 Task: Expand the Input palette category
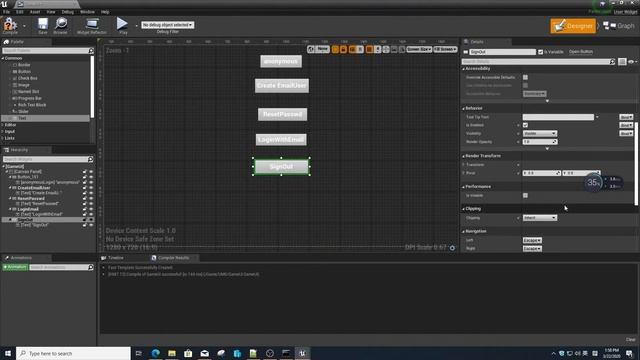pyautogui.click(x=3, y=131)
